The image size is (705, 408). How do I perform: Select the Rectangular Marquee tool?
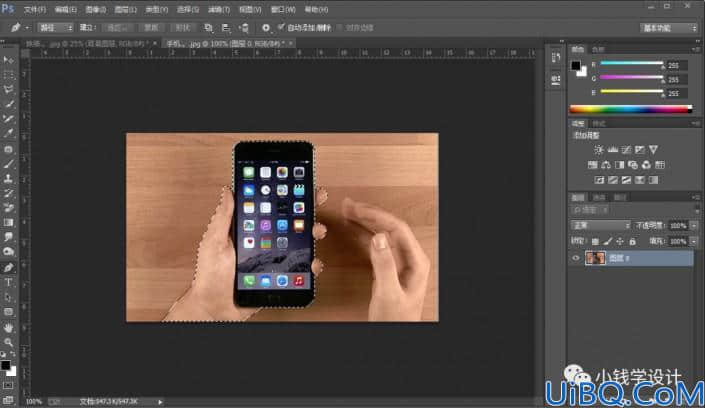click(x=8, y=75)
